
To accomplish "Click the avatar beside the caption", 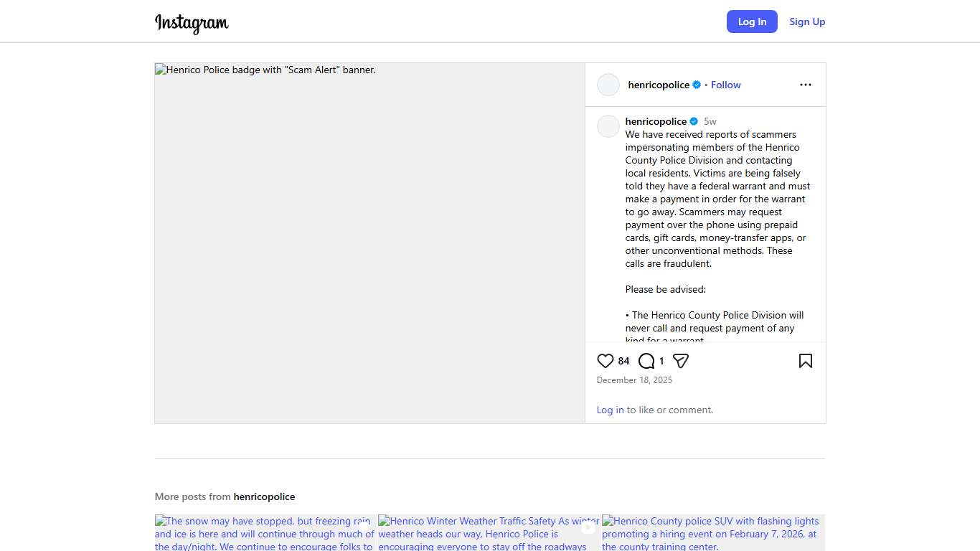I will pos(608,126).
